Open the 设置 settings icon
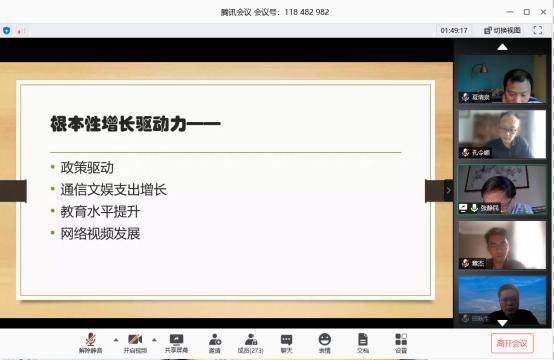This screenshot has height=360, width=554. pos(401,343)
